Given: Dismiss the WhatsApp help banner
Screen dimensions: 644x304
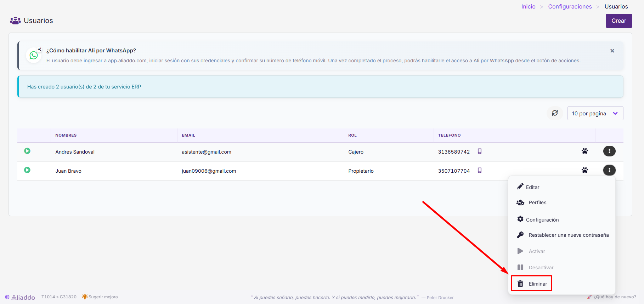Looking at the screenshot, I should click(612, 51).
